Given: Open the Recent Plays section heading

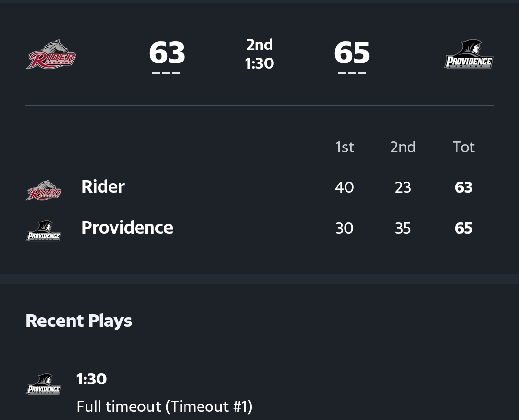Looking at the screenshot, I should [x=79, y=321].
